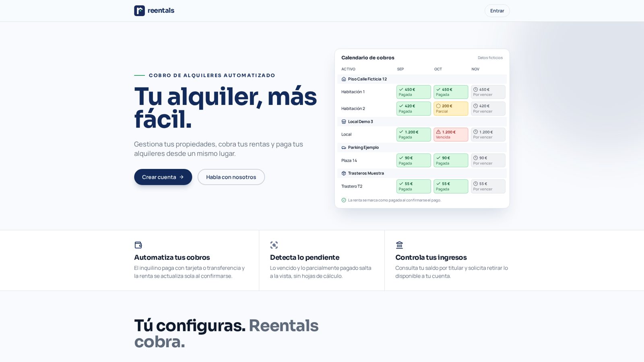Click the Datos ficticios label
Image resolution: width=644 pixels, height=362 pixels.
pos(490,58)
